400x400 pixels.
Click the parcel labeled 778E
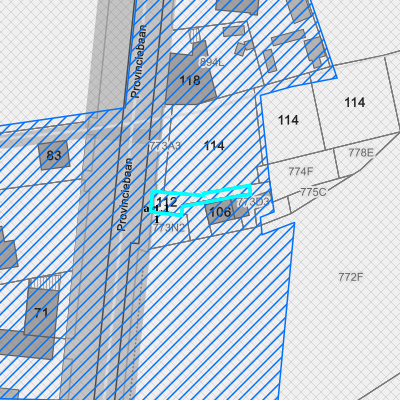pos(361,153)
